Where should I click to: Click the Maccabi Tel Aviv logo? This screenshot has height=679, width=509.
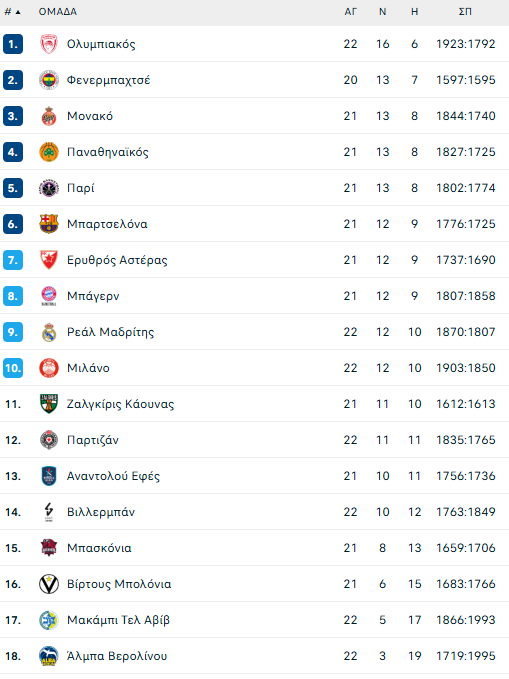49,620
